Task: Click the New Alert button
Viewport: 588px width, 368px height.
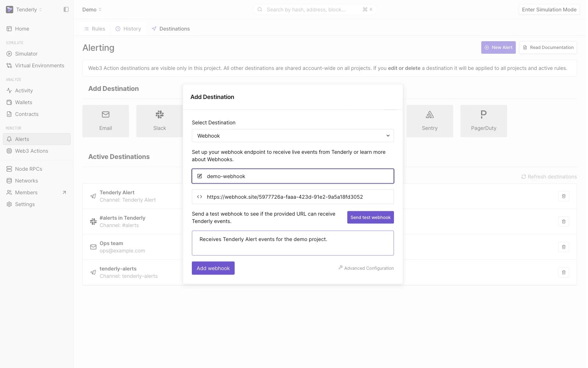Action: tap(498, 47)
